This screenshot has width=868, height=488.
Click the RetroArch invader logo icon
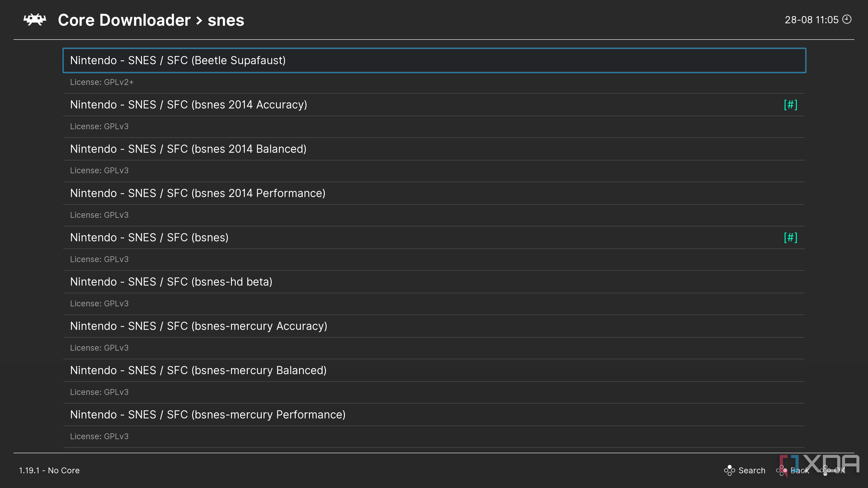tap(35, 20)
